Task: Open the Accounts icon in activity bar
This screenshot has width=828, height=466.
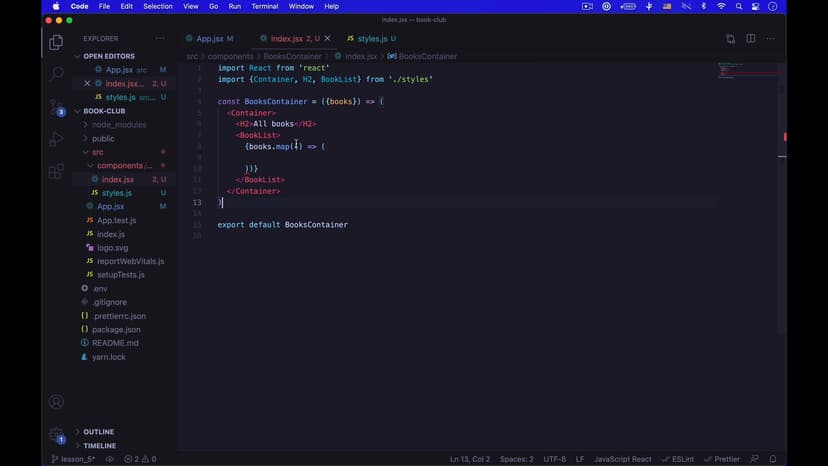Action: (56, 402)
